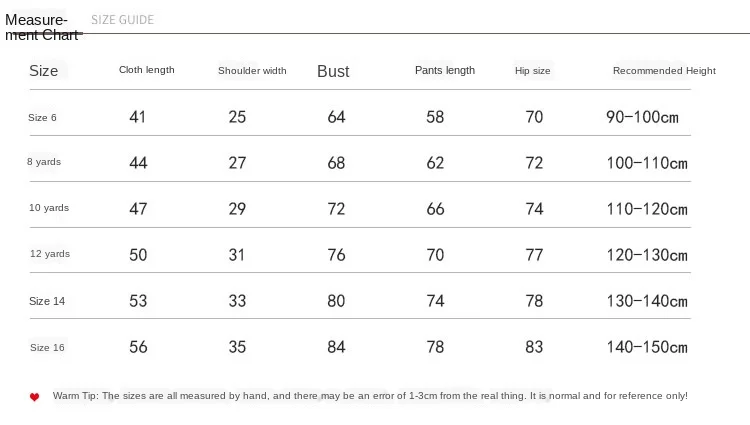Click the Warm Tip note text
750x425 pixels.
pyautogui.click(x=370, y=396)
